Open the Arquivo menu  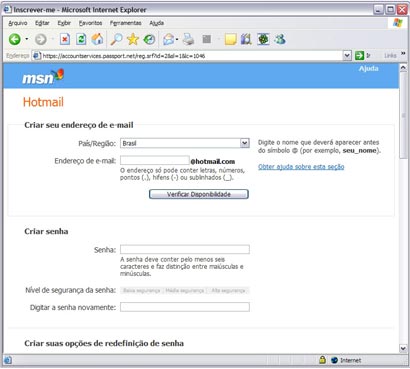pyautogui.click(x=18, y=23)
